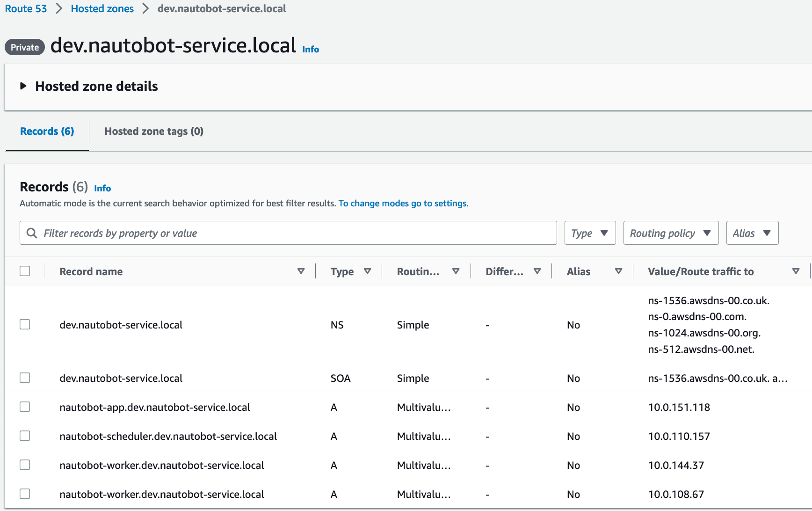This screenshot has width=812, height=511.
Task: Sort by Type column arrow
Action: [x=368, y=271]
